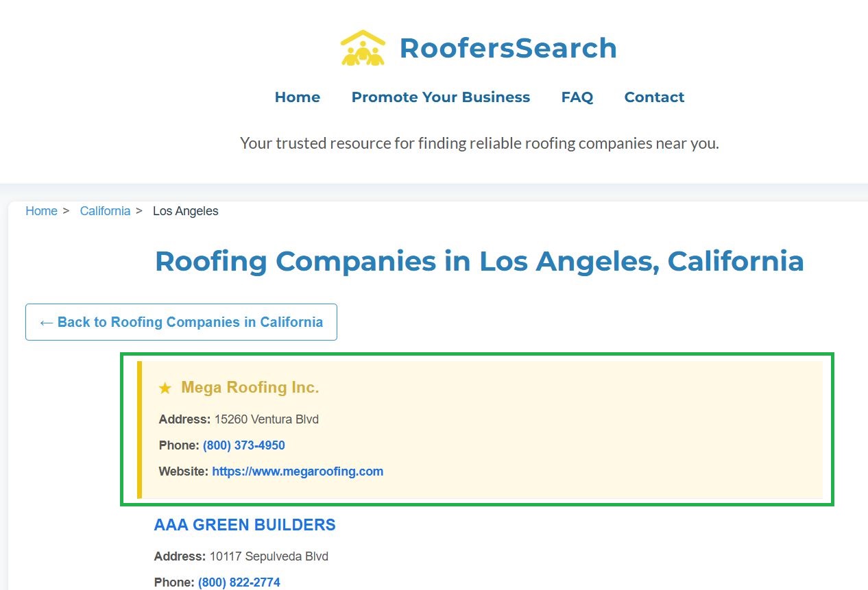Open the Home navigation menu item
Viewport: 868px width, 590px height.
coord(297,97)
